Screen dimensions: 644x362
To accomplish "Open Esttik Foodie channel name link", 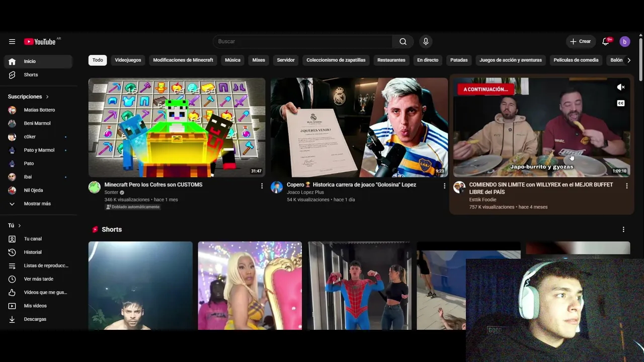I will (482, 200).
